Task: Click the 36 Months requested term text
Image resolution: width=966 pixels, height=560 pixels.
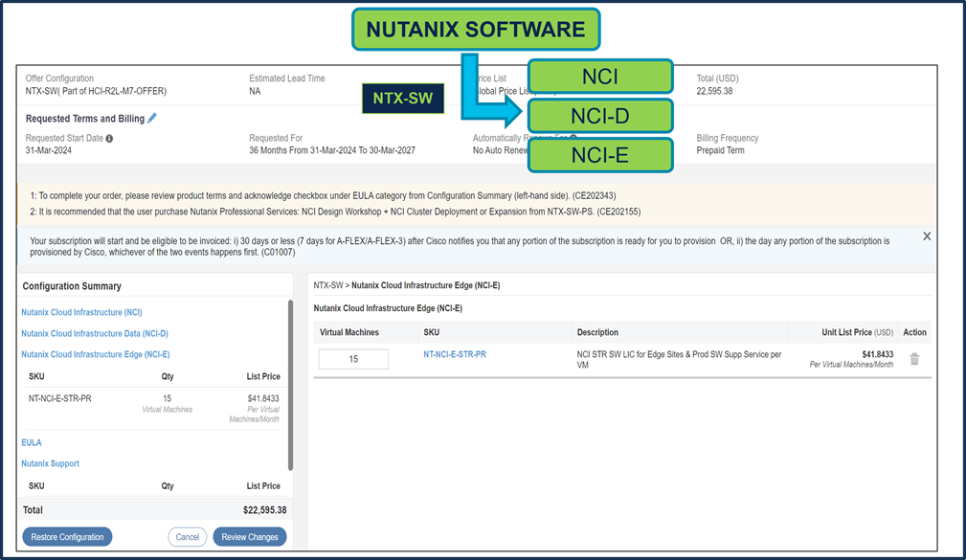Action: [332, 150]
